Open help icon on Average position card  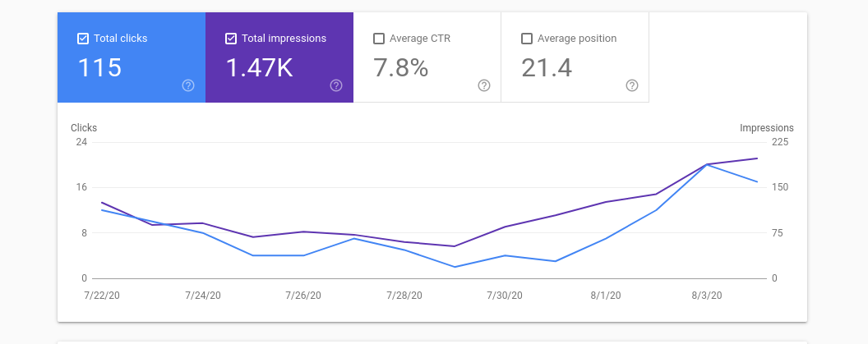click(x=632, y=85)
